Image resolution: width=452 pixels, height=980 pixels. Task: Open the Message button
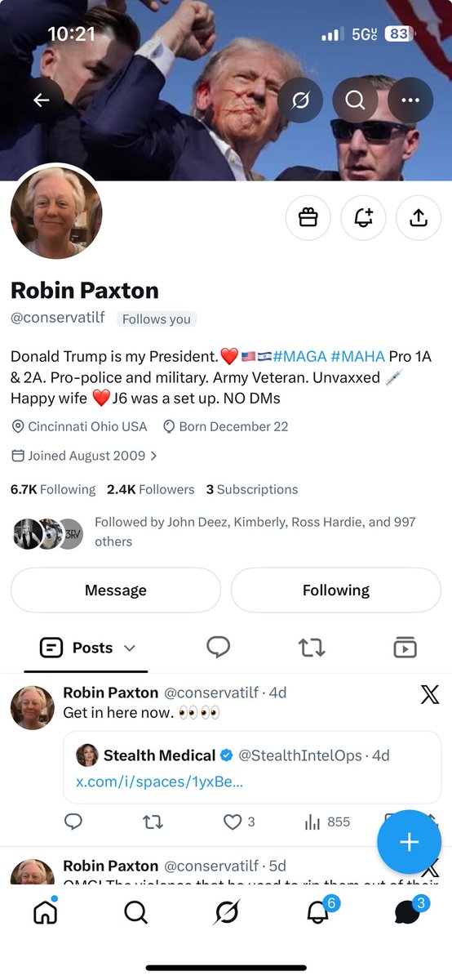click(x=116, y=590)
